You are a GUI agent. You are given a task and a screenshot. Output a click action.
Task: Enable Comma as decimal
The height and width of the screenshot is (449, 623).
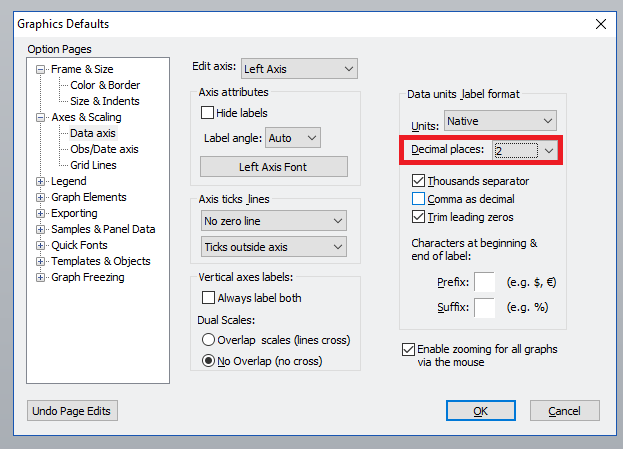(x=419, y=199)
